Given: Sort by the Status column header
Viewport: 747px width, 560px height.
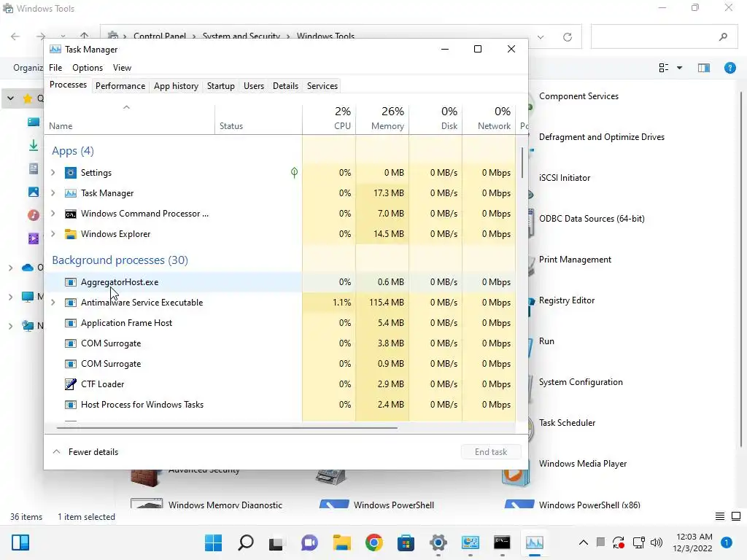Looking at the screenshot, I should tap(258, 119).
